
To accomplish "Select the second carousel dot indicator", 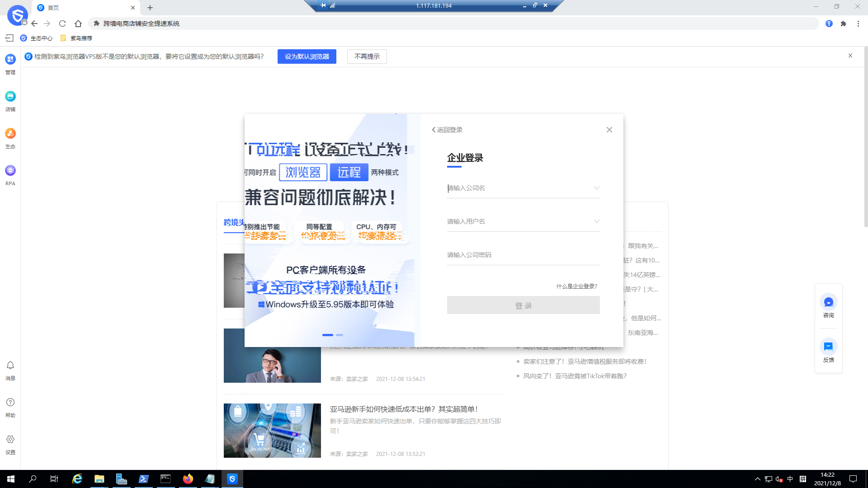I will tap(339, 335).
